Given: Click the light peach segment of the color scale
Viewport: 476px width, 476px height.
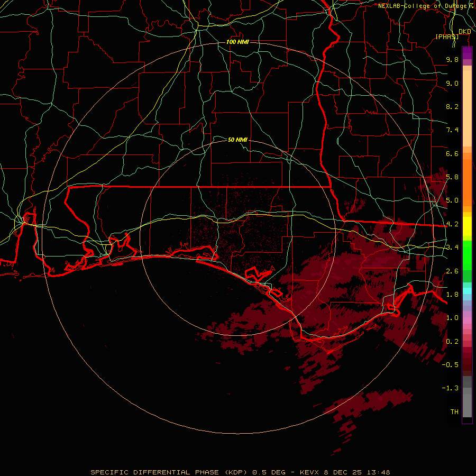Looking at the screenshot, I should [467, 108].
